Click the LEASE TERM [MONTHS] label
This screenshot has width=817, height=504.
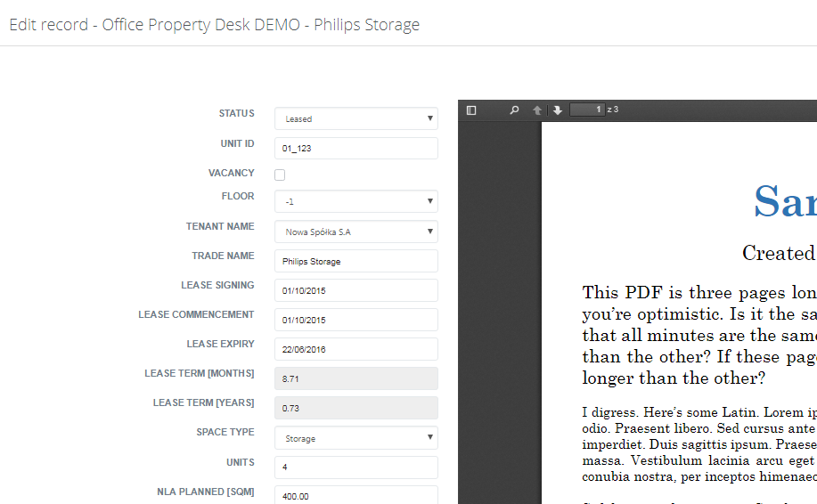(x=200, y=373)
